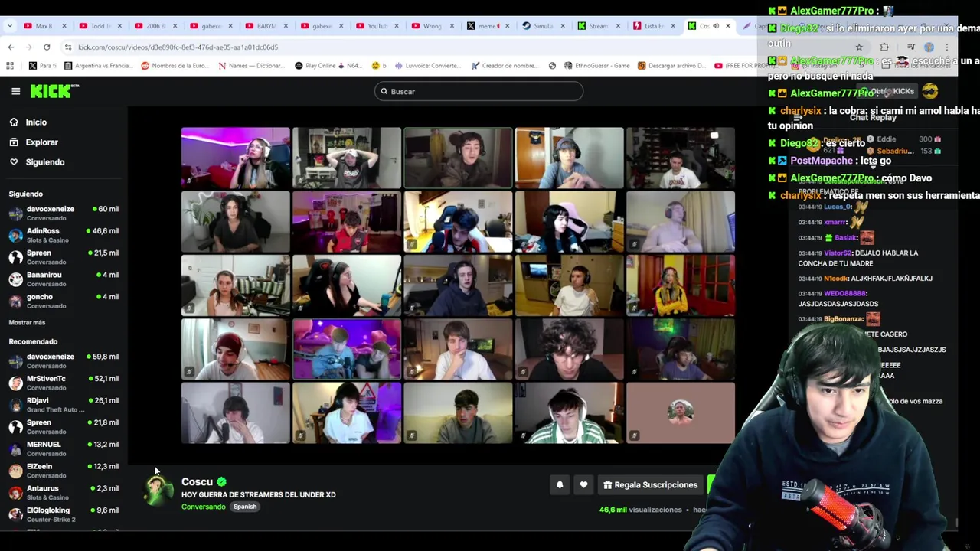Image resolution: width=980 pixels, height=551 pixels.
Task: Open the Explorar sidebar item
Action: pos(34,142)
